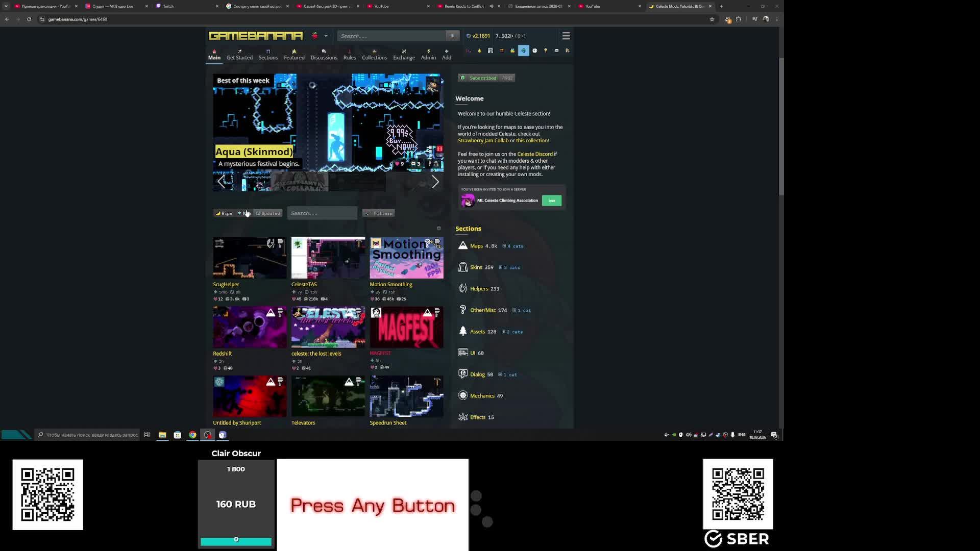Expand the Dialog '1 cat' category
980x551 pixels.
[x=508, y=374]
